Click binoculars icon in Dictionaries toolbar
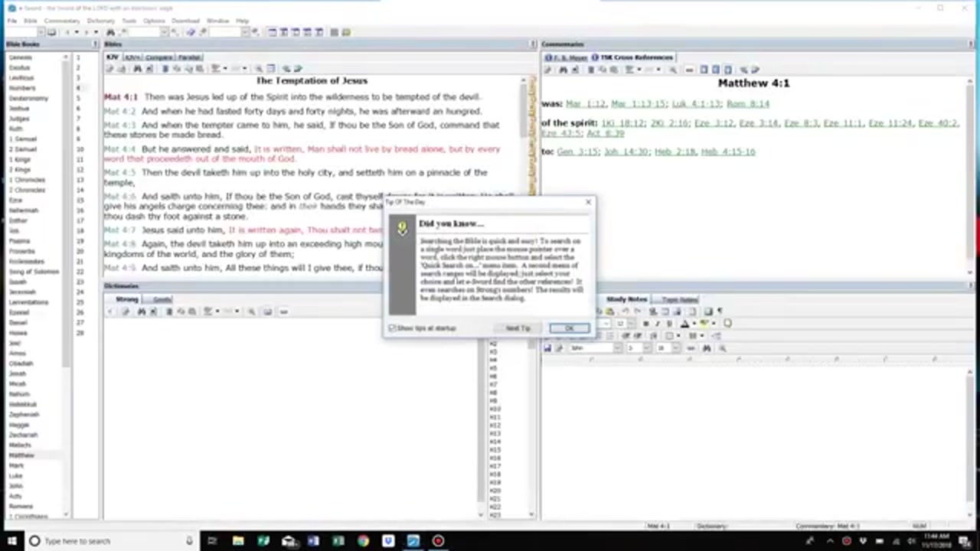 142,311
